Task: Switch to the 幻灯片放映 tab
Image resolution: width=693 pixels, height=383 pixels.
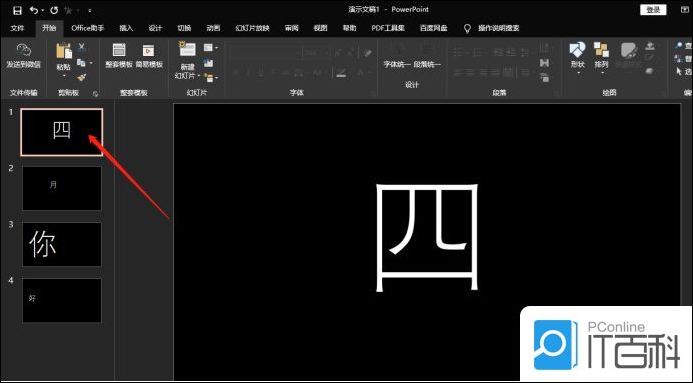Action: point(252,28)
